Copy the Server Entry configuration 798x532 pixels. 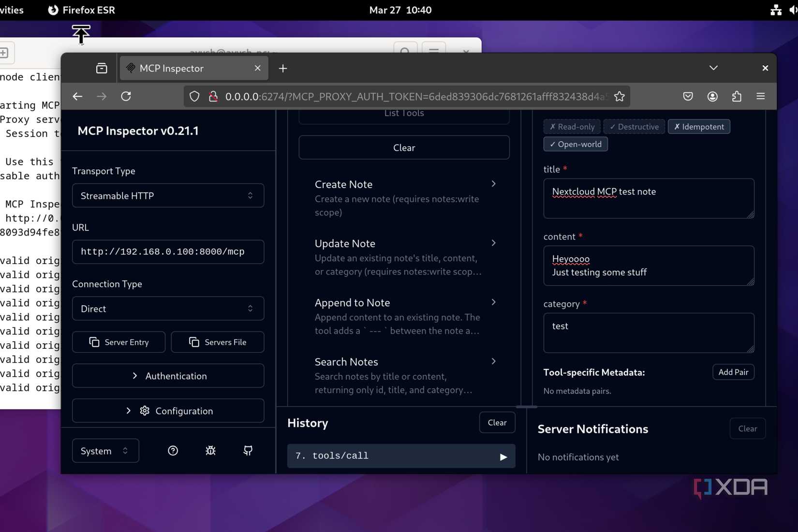(118, 342)
